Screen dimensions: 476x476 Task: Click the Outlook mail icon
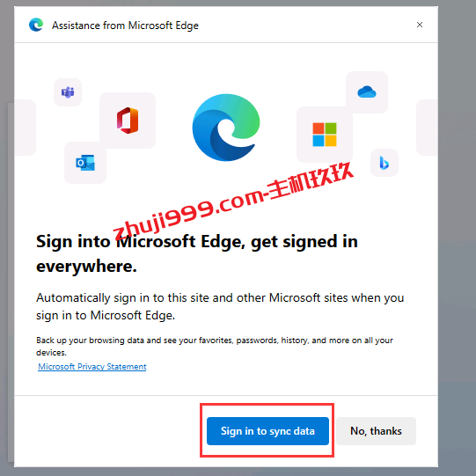pos(85,163)
